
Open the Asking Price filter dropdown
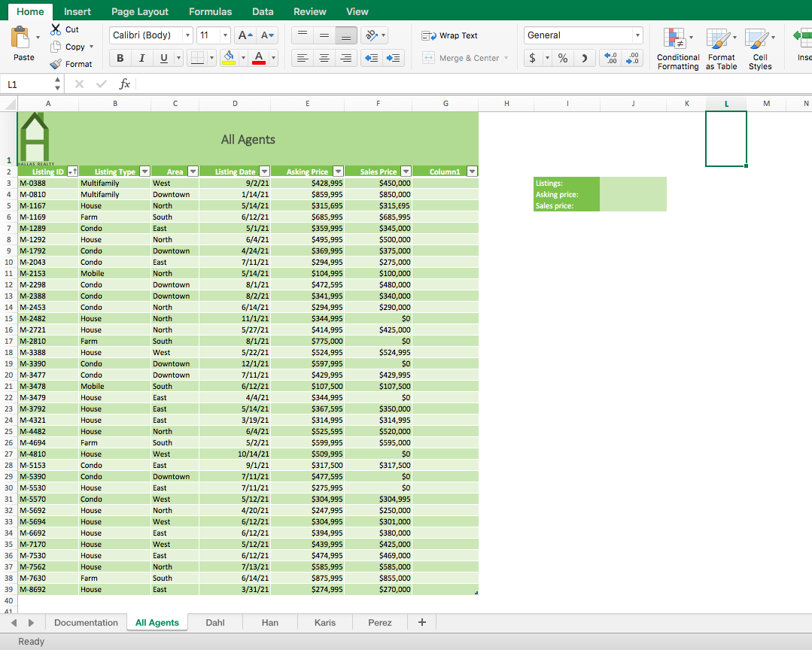coord(338,171)
